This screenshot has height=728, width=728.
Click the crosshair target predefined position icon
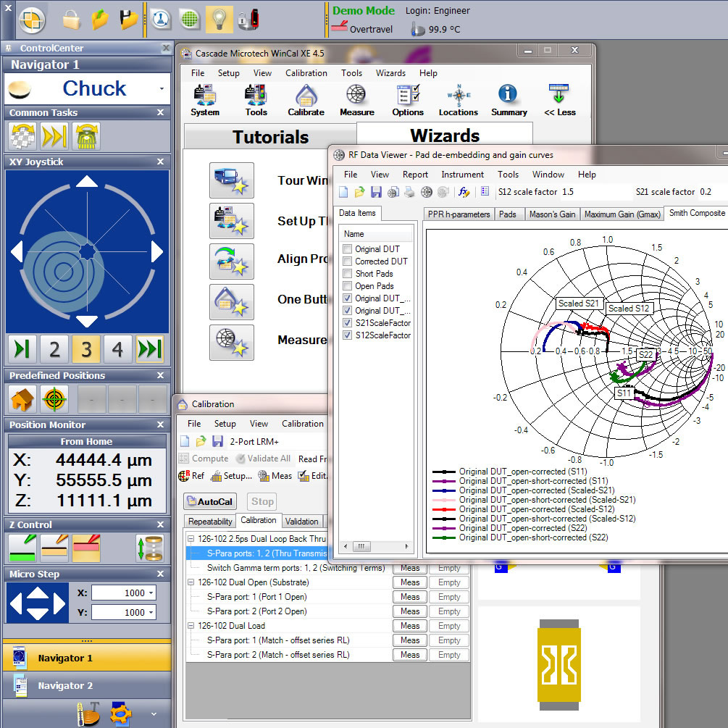[54, 399]
